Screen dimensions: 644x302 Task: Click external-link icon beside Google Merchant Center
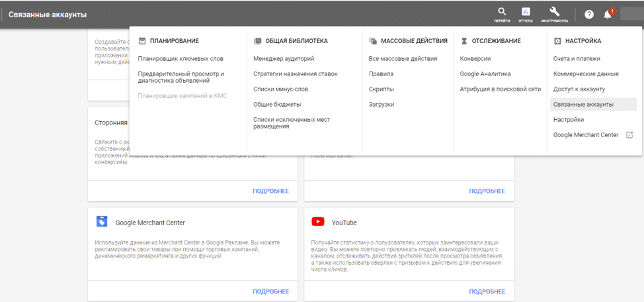pos(629,135)
